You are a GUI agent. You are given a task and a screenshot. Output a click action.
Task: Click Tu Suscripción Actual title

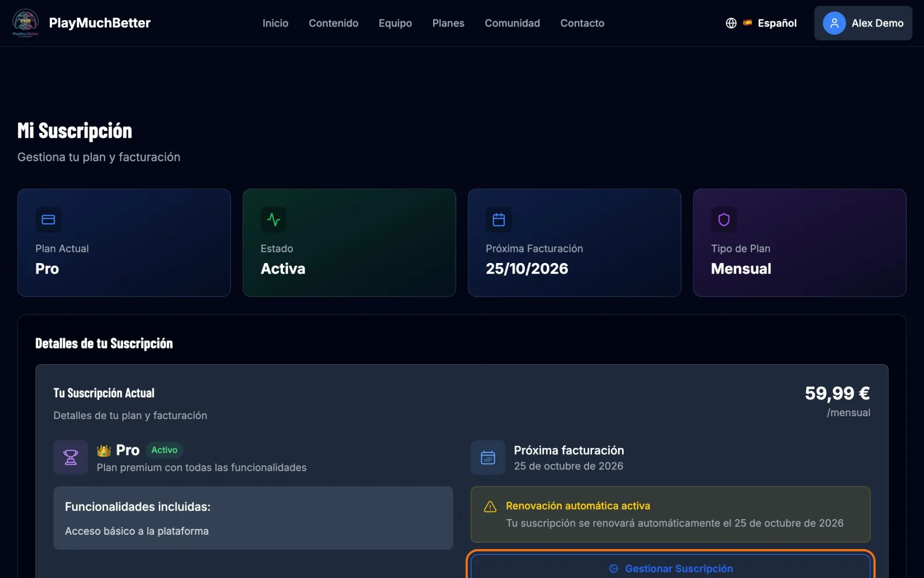[x=104, y=393]
